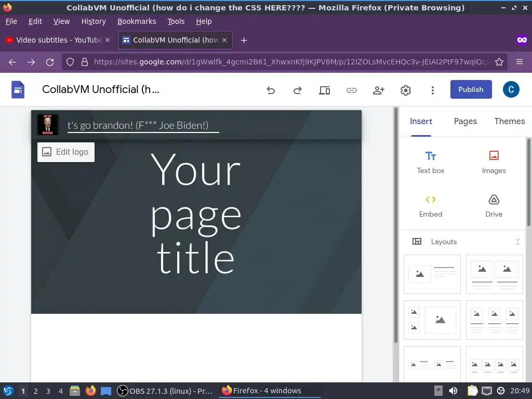The width and height of the screenshot is (532, 399).
Task: Choose the four-image columns layout
Action: coord(495,364)
